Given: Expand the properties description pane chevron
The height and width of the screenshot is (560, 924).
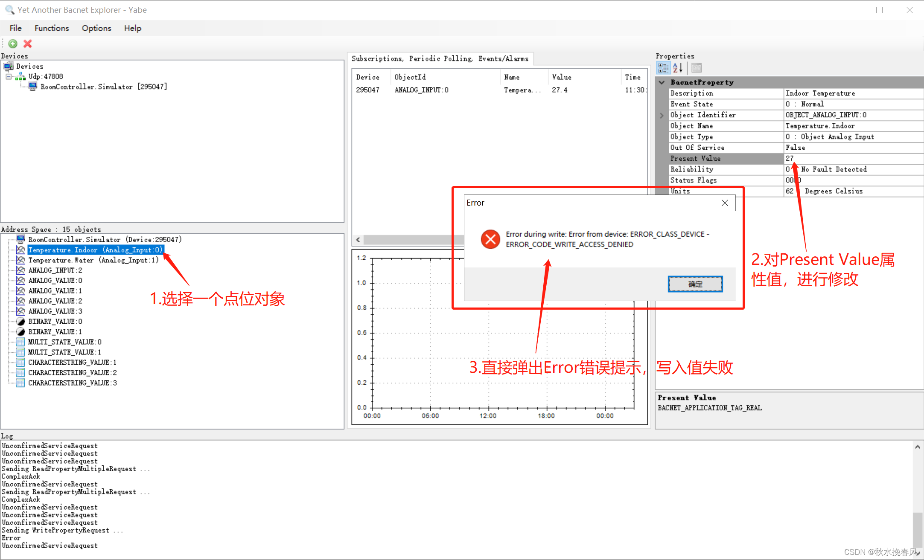Looking at the screenshot, I should point(661,115).
